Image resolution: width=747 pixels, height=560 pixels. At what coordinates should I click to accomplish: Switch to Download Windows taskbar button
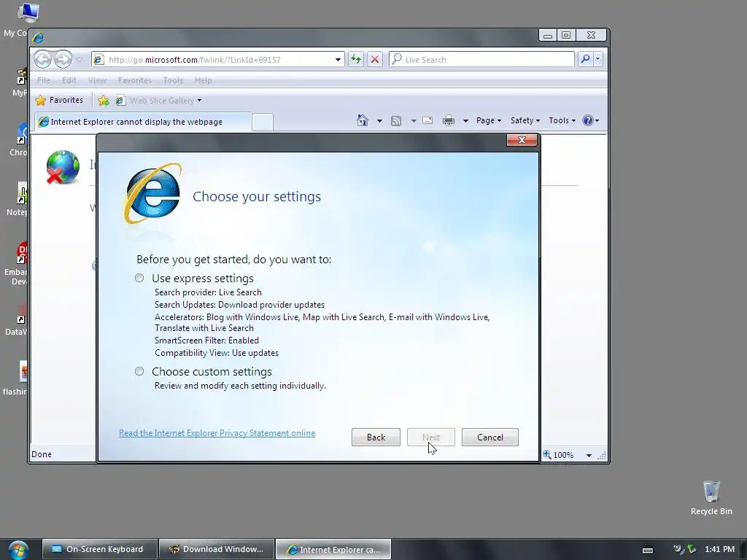tap(217, 549)
